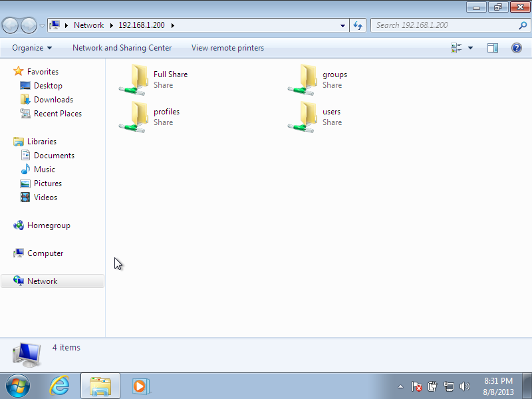Click Show desktop button at taskbar end
This screenshot has width=532, height=399.
527,386
